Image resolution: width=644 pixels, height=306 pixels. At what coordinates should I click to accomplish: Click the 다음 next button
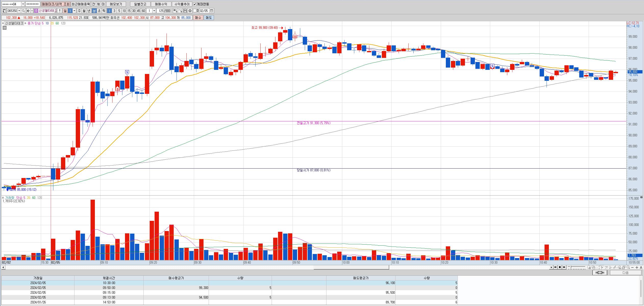click(625, 273)
